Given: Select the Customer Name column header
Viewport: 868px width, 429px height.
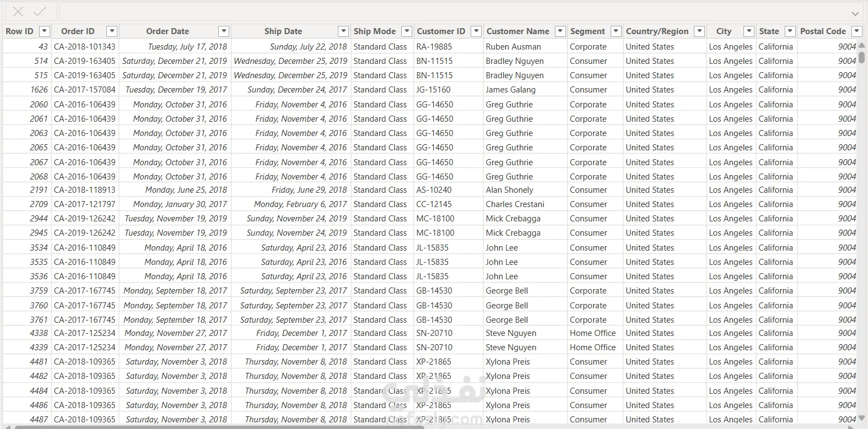Looking at the screenshot, I should click(x=517, y=31).
